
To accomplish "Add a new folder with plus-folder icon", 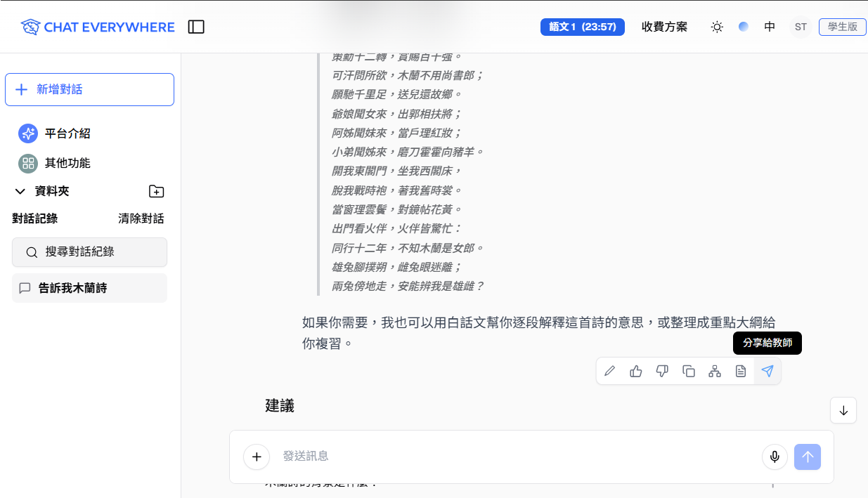I will pyautogui.click(x=157, y=191).
